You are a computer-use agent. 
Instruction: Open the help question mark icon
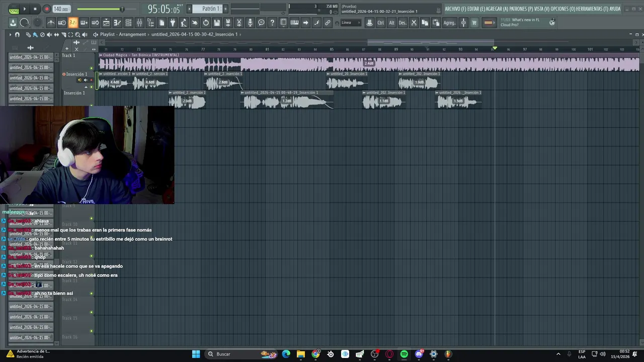[272, 23]
